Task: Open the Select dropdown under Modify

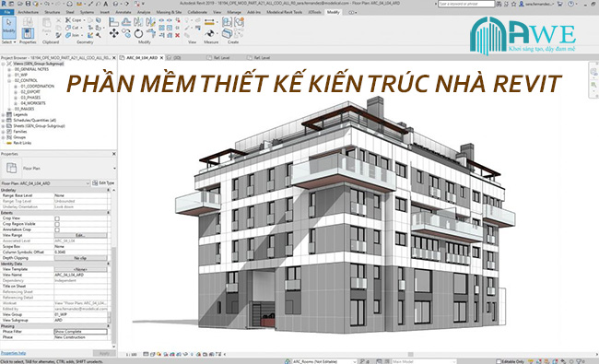Action: point(9,42)
